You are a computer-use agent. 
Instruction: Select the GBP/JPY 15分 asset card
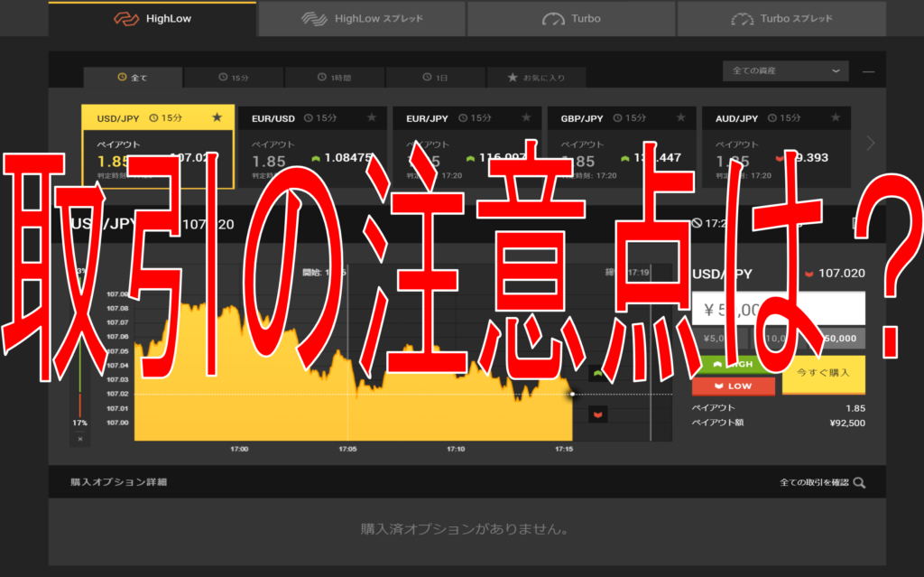[x=622, y=147]
